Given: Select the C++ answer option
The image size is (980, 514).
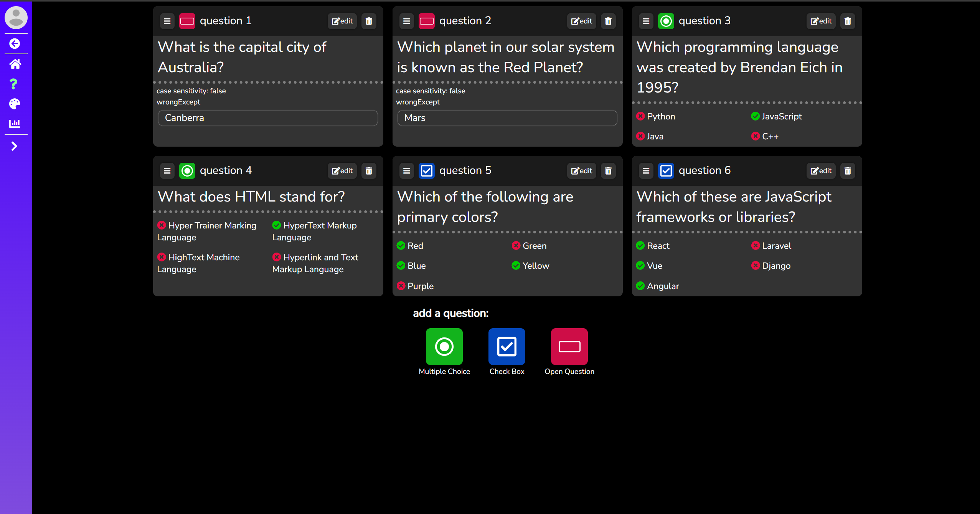Looking at the screenshot, I should 765,136.
